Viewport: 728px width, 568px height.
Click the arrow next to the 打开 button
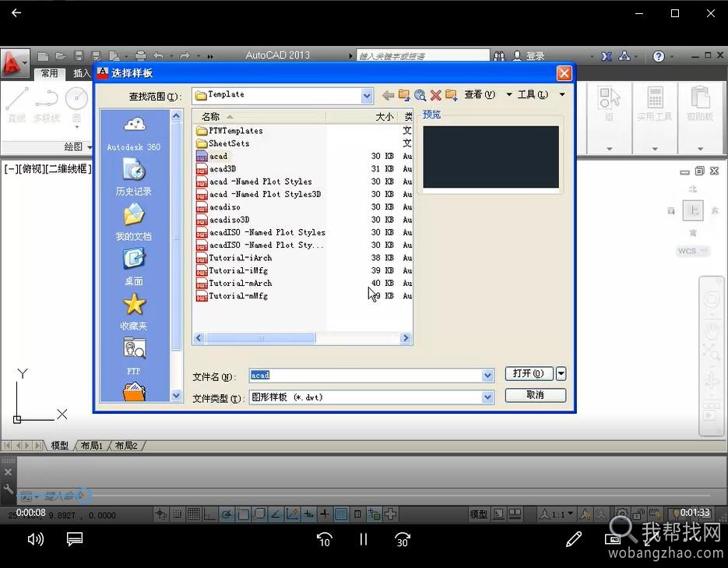561,373
